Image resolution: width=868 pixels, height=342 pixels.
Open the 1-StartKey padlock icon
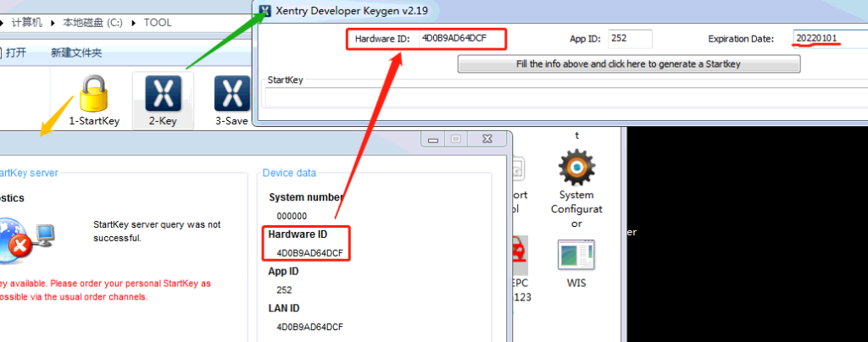[94, 96]
